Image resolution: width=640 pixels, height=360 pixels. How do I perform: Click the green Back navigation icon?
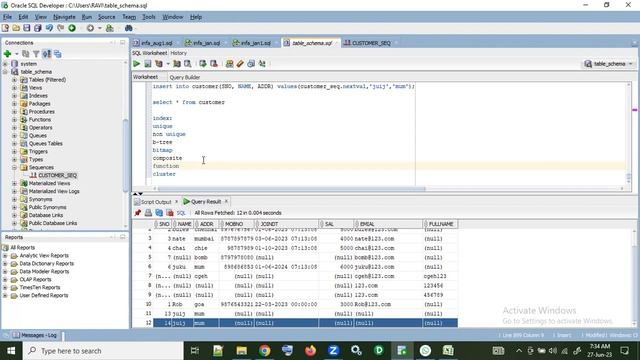coord(72,28)
